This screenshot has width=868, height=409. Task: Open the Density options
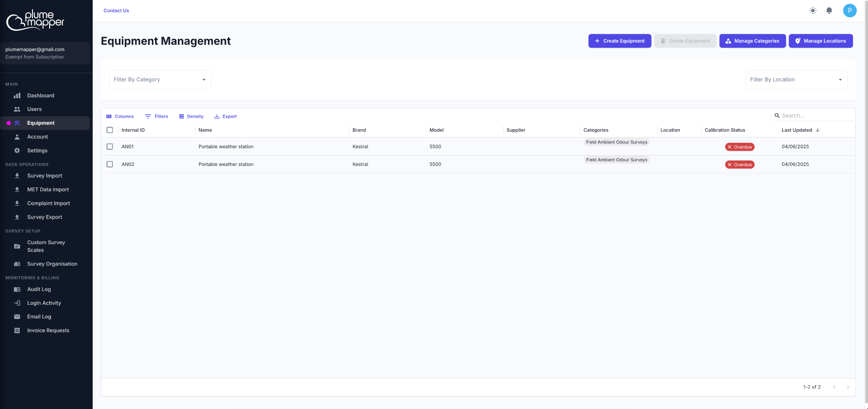point(191,116)
